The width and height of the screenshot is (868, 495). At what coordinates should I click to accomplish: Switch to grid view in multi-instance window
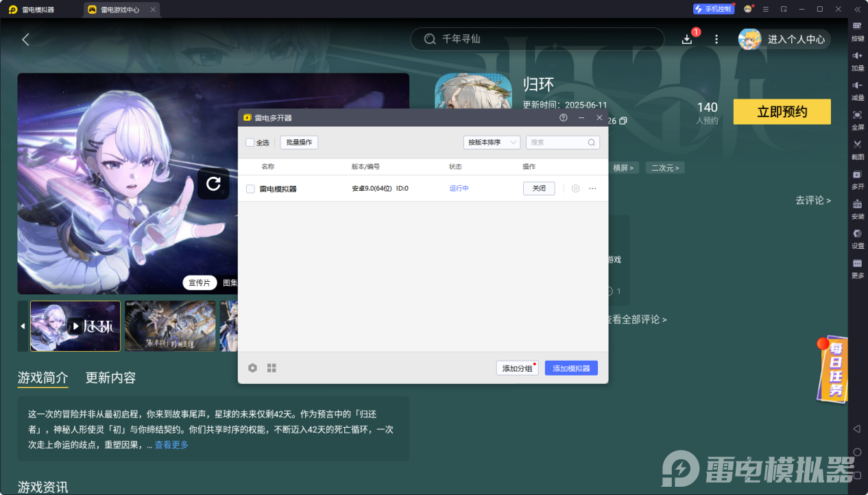(x=272, y=368)
